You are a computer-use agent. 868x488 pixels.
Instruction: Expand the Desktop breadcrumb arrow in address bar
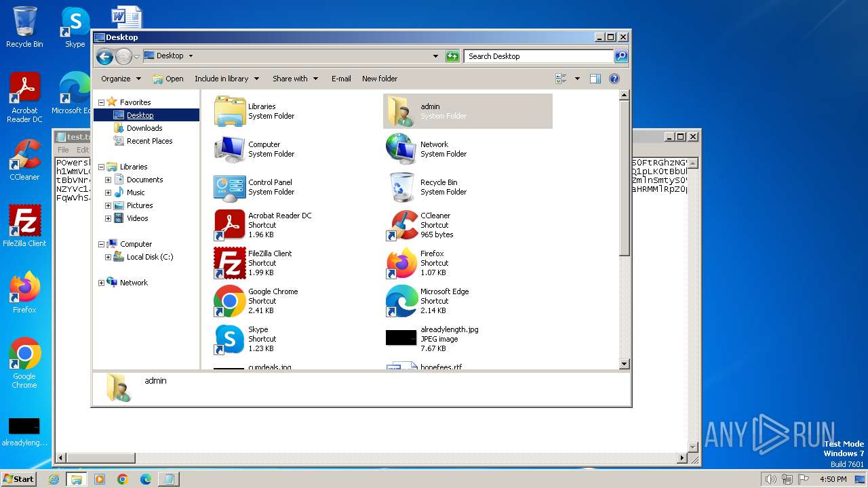(x=191, y=56)
